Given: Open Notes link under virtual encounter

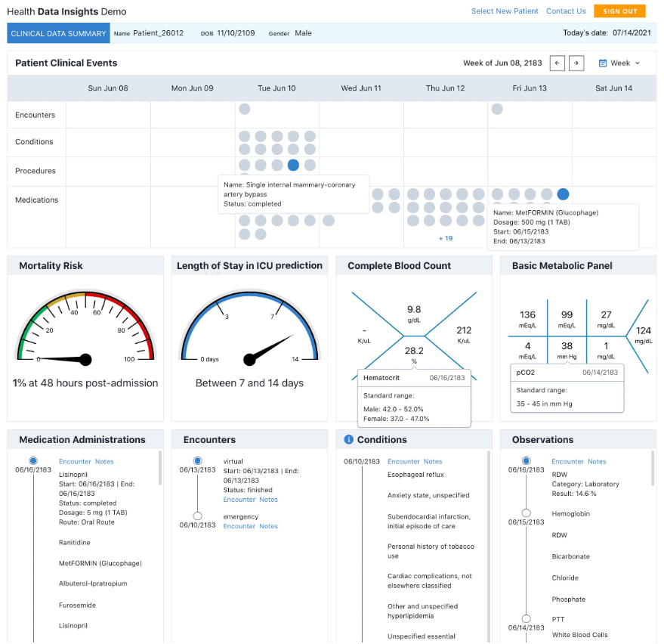Looking at the screenshot, I should 268,500.
